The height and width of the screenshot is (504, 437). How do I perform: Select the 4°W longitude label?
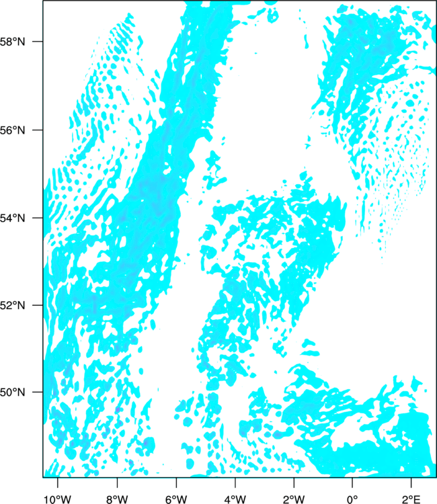coord(235,497)
